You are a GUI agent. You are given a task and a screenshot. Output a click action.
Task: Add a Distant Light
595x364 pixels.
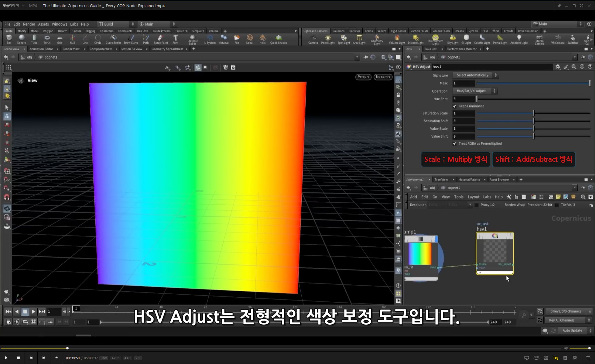tap(416, 40)
